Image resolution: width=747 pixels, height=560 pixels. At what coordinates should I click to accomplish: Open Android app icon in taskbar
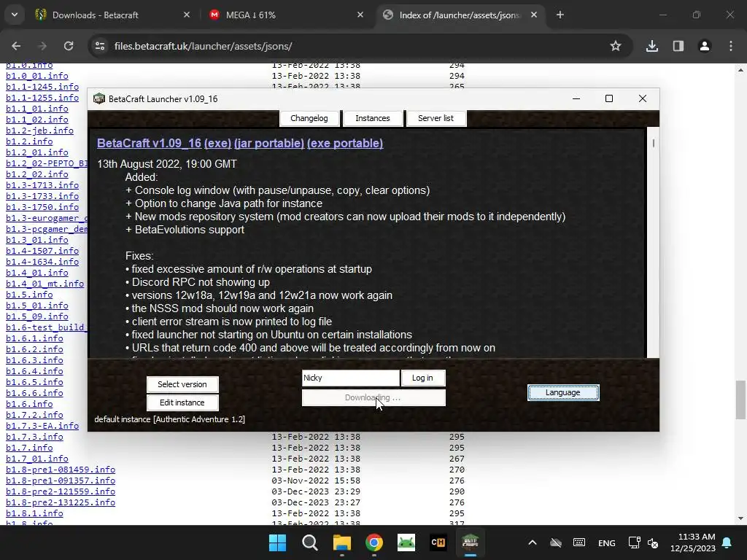click(x=406, y=542)
